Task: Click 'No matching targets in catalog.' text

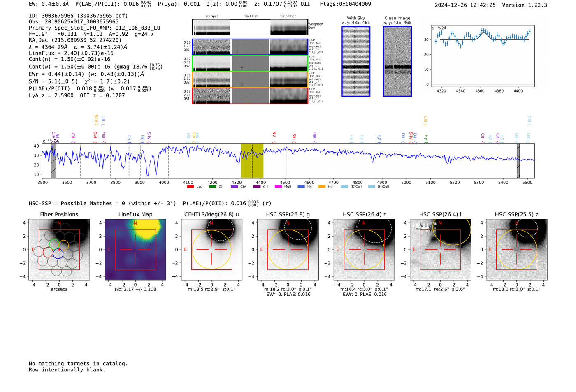Action: point(78,364)
